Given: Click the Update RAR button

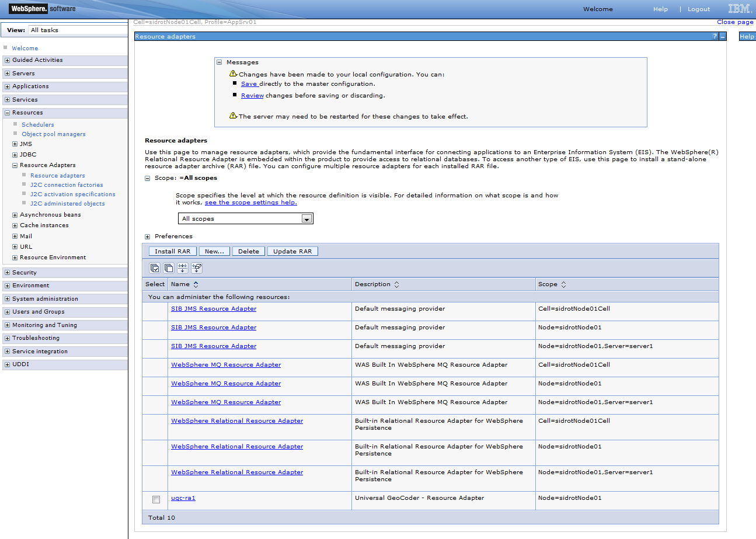Looking at the screenshot, I should point(292,252).
